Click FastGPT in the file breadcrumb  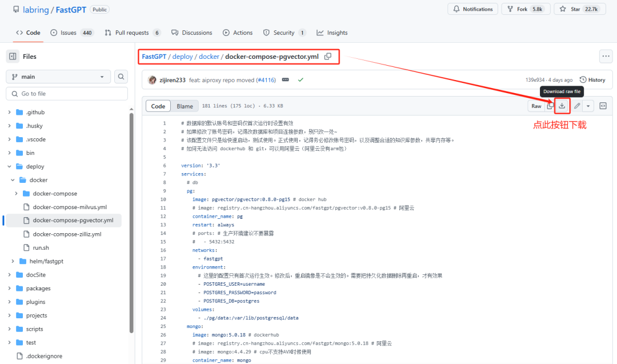point(154,57)
